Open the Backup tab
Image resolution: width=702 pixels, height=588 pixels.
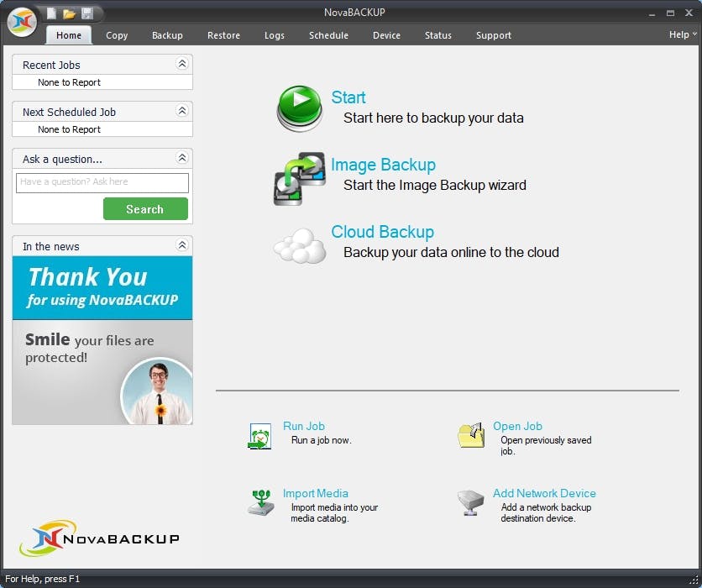[167, 35]
